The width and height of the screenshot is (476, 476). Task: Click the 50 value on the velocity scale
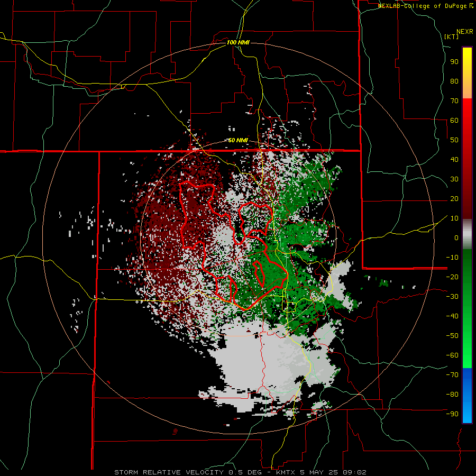coord(454,140)
